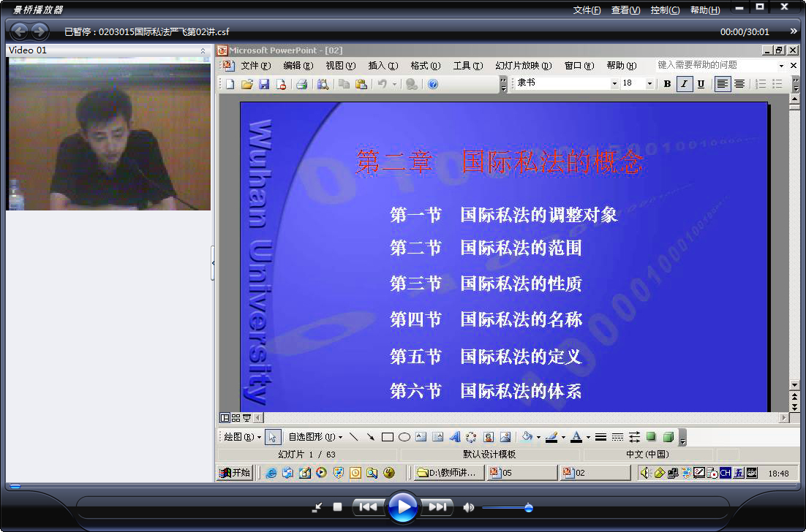Click the blue Help question mark icon
Viewport: 806px width, 532px height.
pyautogui.click(x=433, y=84)
